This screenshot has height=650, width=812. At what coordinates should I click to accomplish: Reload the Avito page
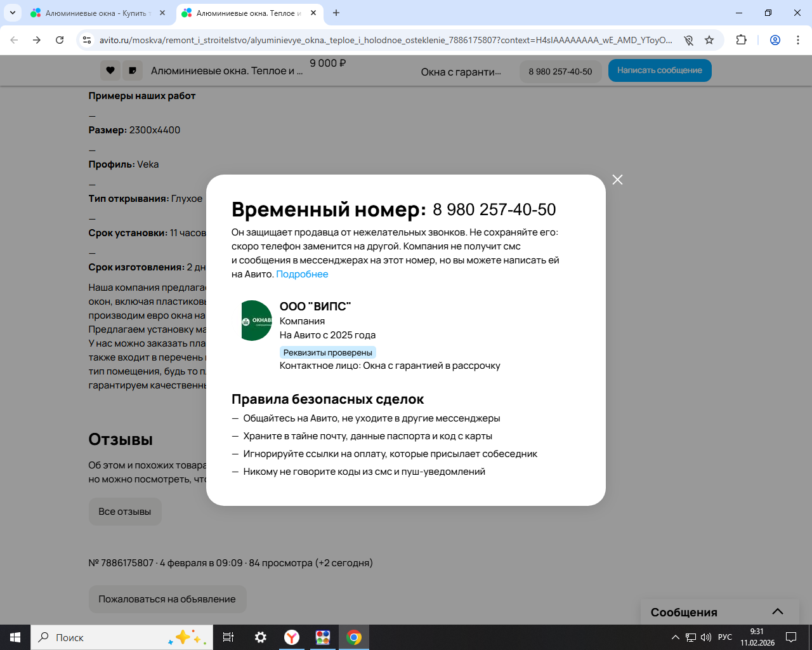(x=60, y=40)
